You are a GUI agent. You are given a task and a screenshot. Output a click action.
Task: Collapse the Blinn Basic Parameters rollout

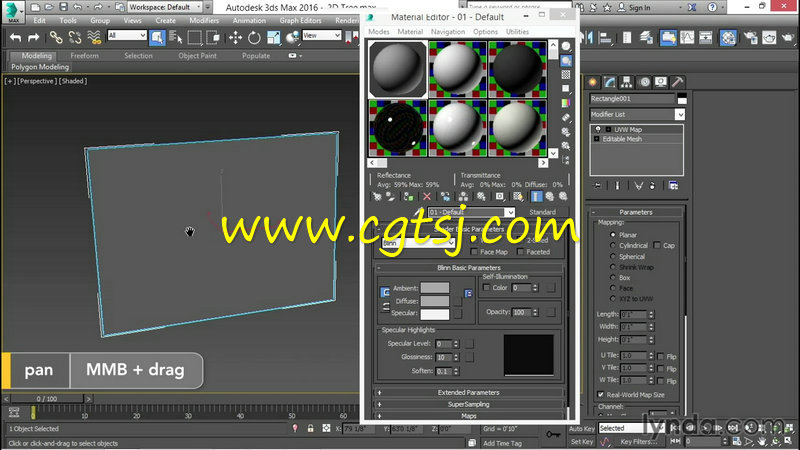pyautogui.click(x=468, y=267)
